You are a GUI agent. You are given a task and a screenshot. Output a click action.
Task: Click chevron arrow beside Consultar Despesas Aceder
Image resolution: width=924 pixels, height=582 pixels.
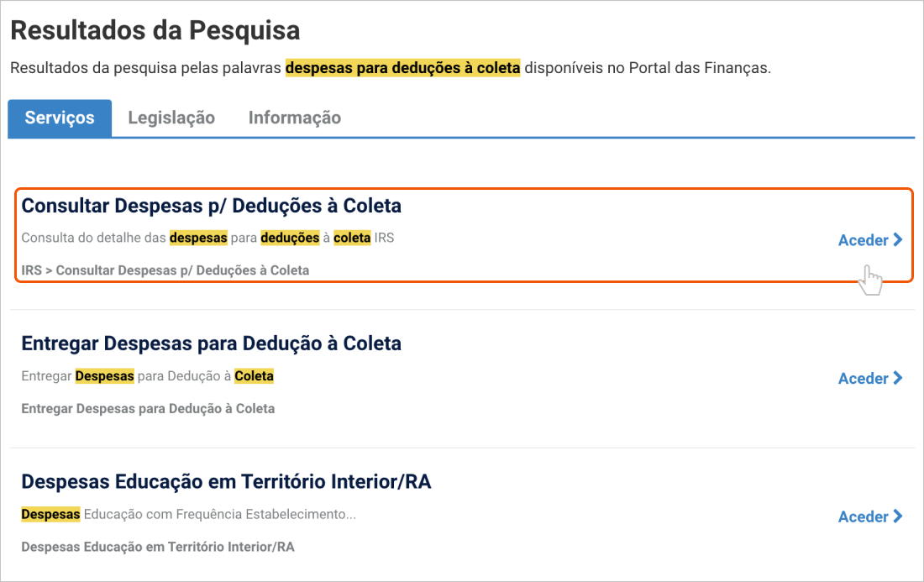coord(898,240)
